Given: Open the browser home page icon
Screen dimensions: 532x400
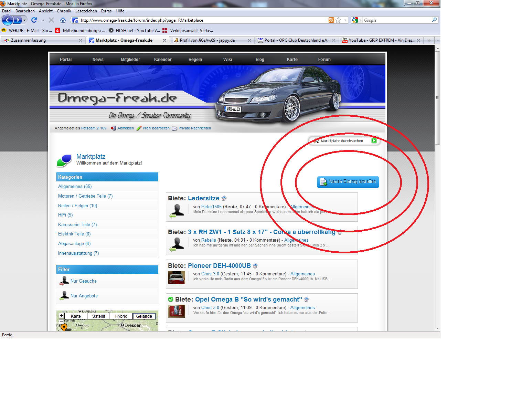Looking at the screenshot, I should tap(63, 20).
